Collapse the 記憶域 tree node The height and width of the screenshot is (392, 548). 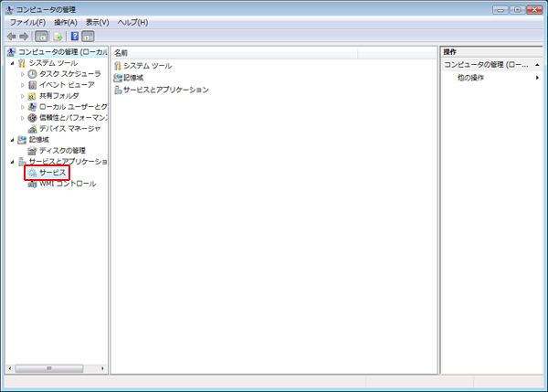pos(13,140)
